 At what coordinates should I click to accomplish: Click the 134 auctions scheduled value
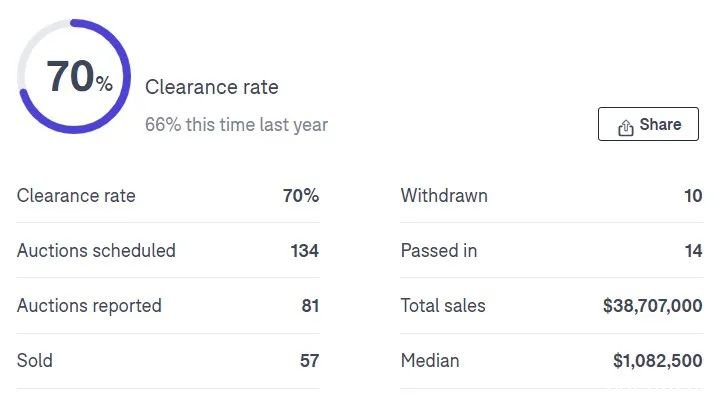tap(305, 251)
